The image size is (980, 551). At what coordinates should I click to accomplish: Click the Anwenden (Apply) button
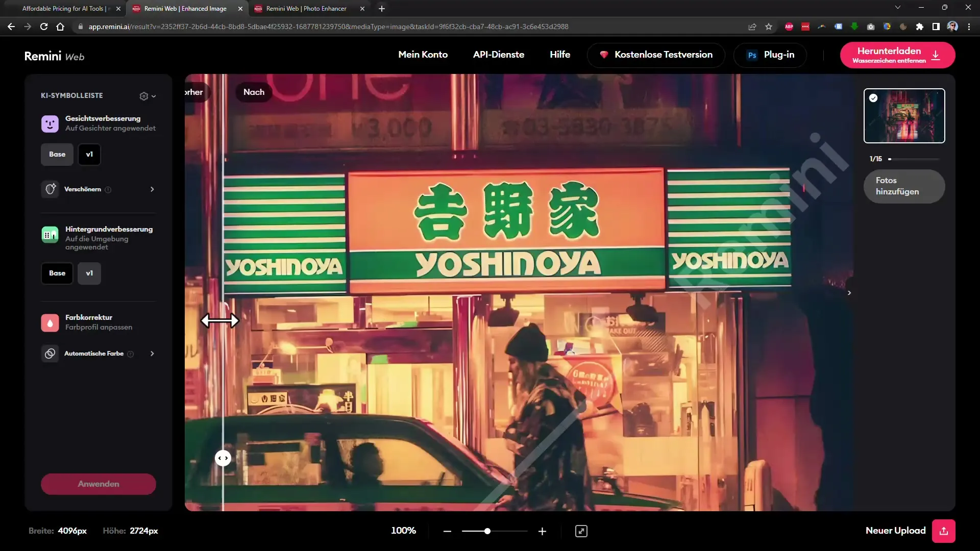tap(99, 483)
